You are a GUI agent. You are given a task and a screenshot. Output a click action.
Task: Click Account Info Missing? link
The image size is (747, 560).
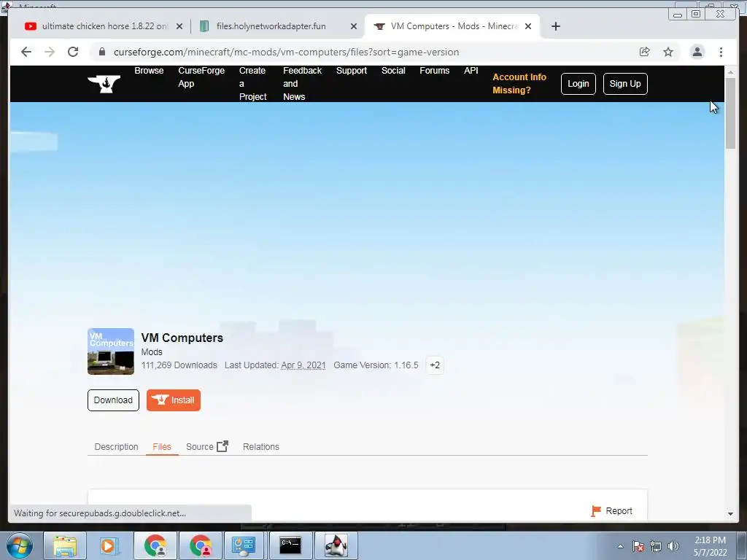tap(519, 83)
